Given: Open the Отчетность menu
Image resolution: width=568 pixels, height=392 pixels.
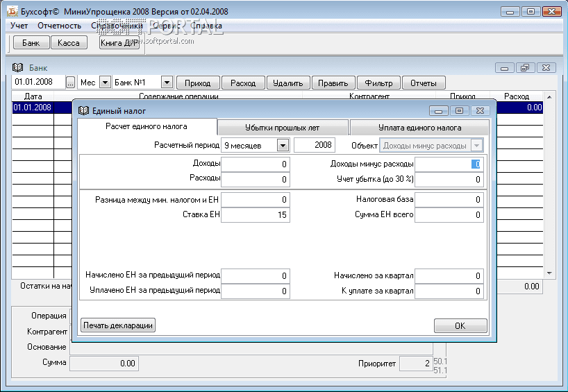Looking at the screenshot, I should point(60,26).
